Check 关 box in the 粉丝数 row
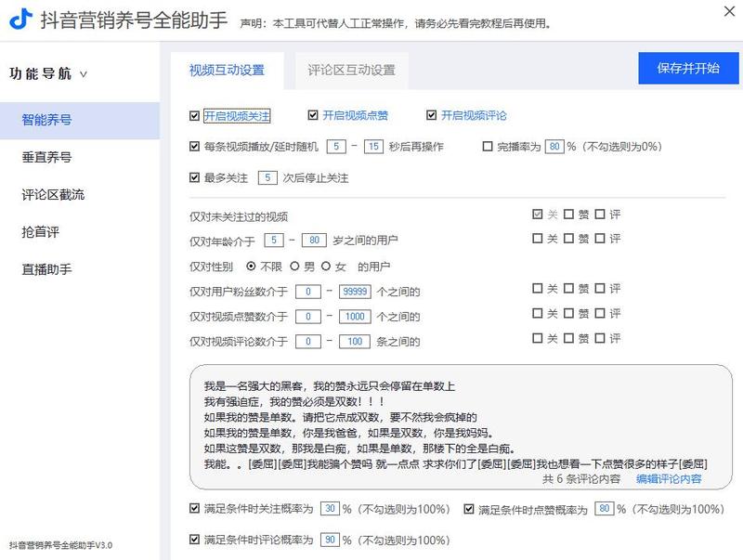This screenshot has height=560, width=743. (538, 288)
